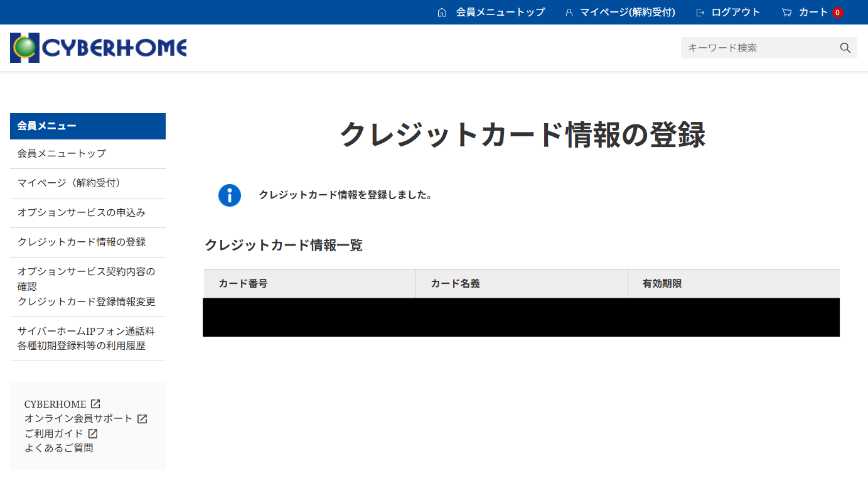Select ログアウト in the top bar
Viewport: 868px width, 478px height.
[x=736, y=13]
